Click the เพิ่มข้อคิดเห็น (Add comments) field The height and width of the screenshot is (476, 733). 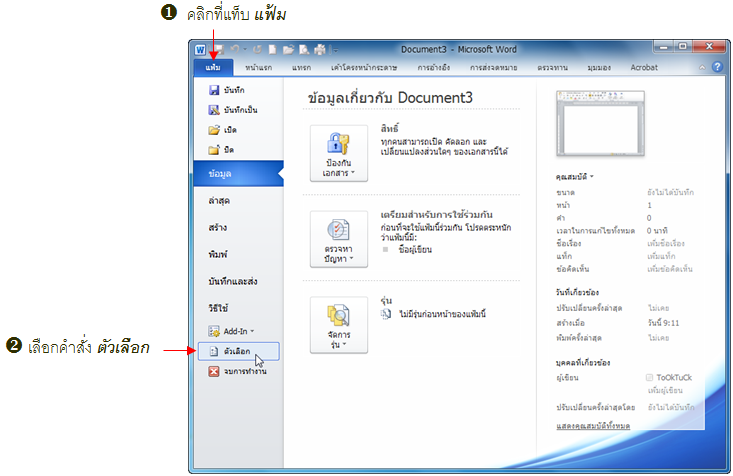coord(669,269)
